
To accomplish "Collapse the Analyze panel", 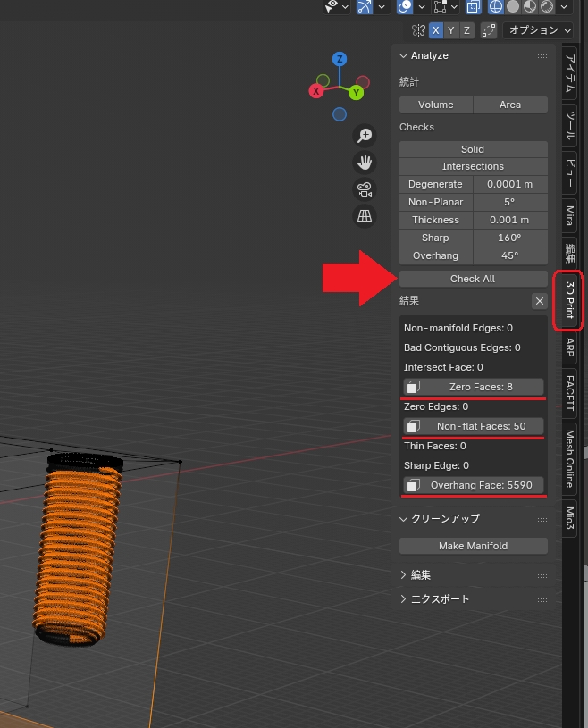I will point(404,55).
